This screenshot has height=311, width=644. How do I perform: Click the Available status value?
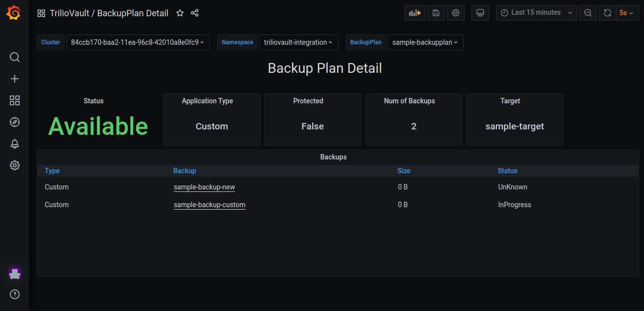tap(98, 126)
